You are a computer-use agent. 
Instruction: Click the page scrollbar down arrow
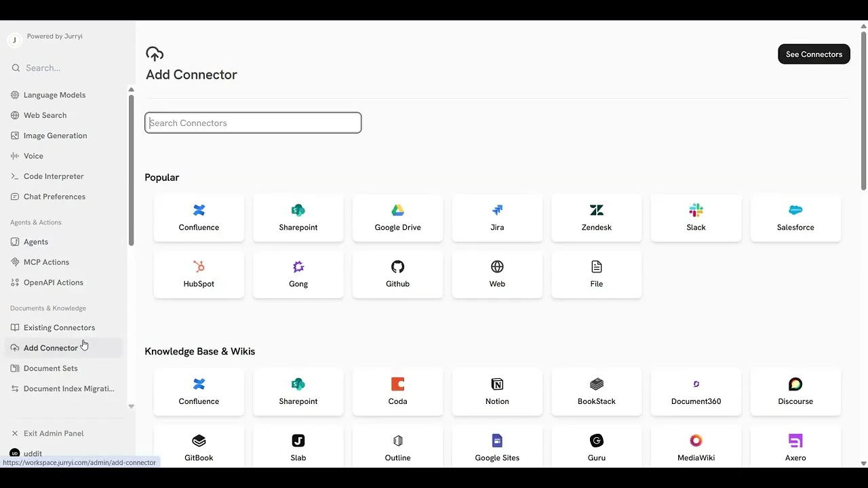(x=863, y=464)
